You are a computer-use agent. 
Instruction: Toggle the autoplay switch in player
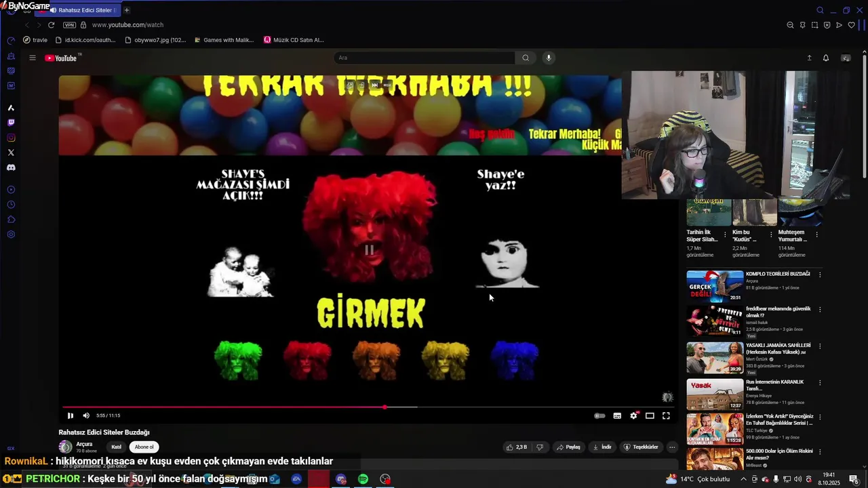599,415
